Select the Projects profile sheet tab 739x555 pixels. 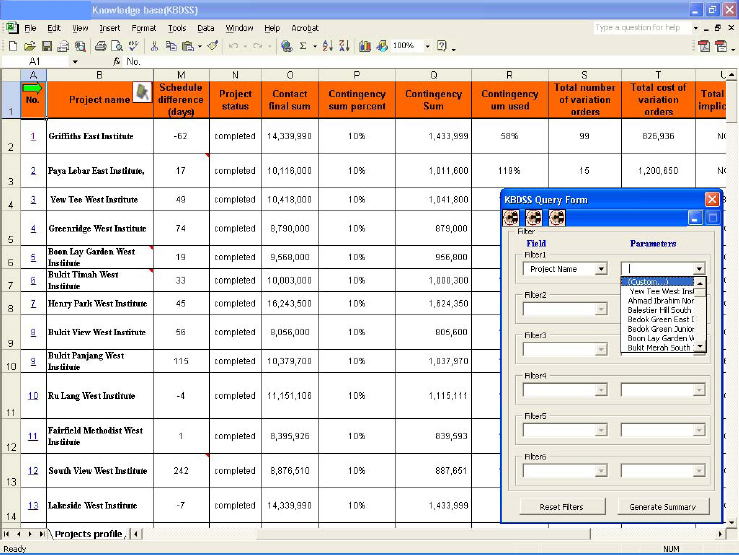[x=89, y=534]
